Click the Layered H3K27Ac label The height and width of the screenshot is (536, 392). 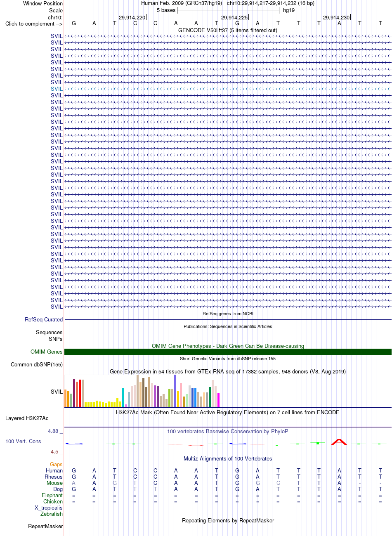[x=27, y=418]
